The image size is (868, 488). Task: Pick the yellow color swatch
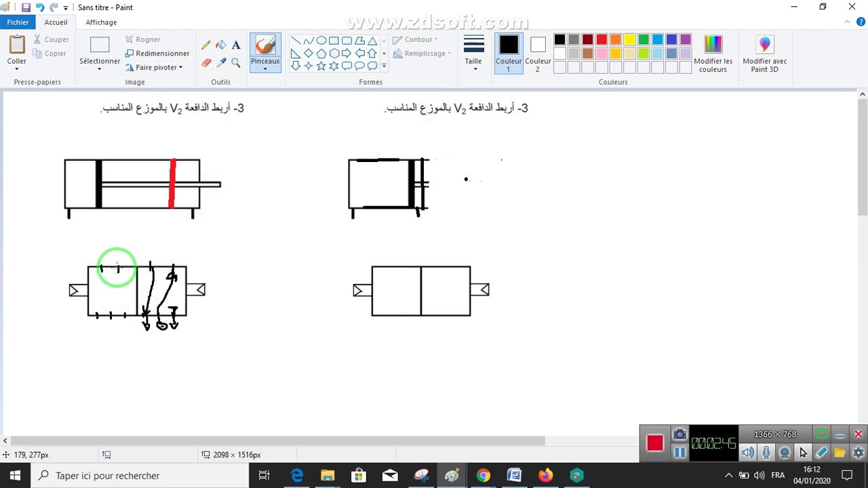(x=629, y=40)
